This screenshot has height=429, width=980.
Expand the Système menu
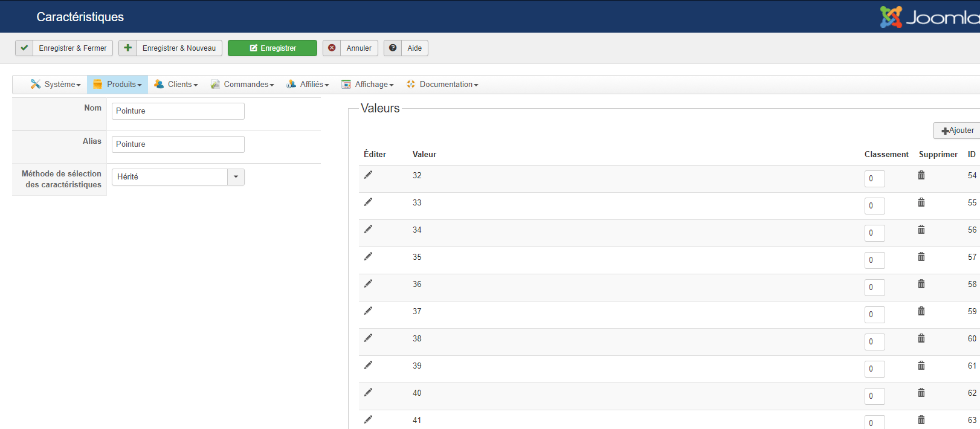[x=56, y=85]
